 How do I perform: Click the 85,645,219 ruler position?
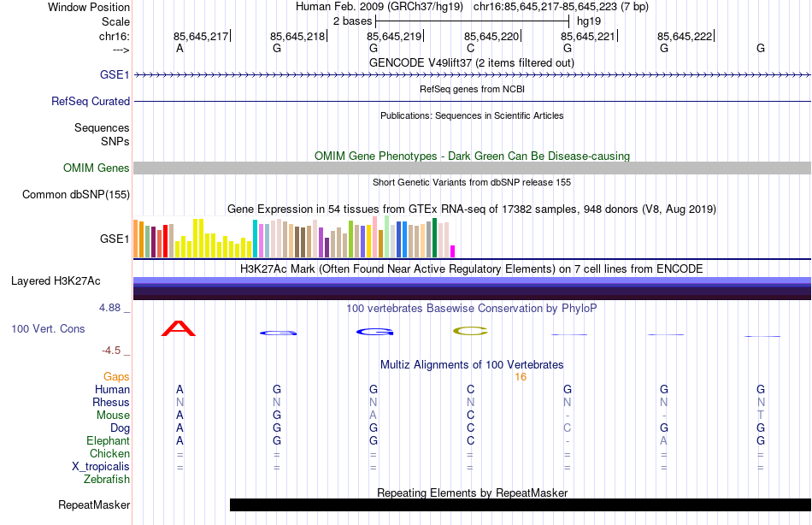[394, 36]
